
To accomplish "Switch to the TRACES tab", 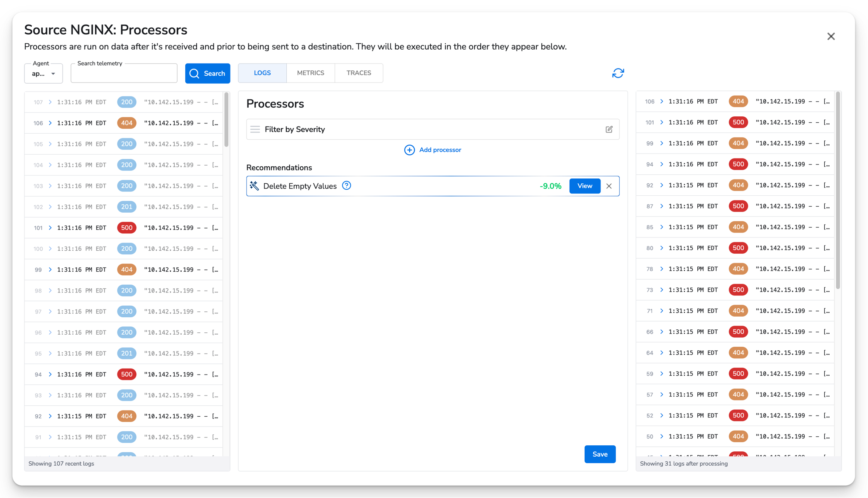I will coord(358,73).
